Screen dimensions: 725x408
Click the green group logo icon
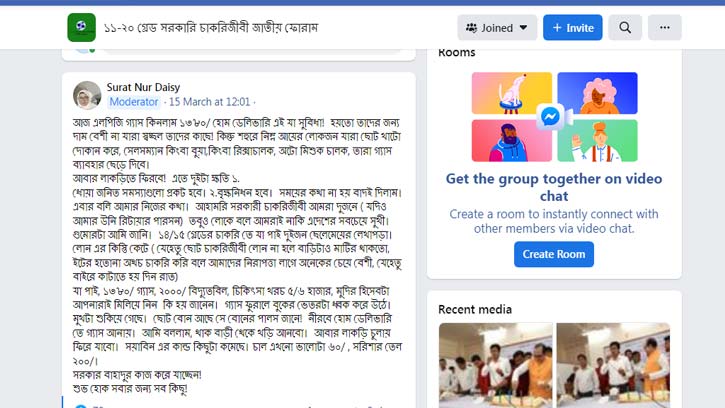click(81, 27)
